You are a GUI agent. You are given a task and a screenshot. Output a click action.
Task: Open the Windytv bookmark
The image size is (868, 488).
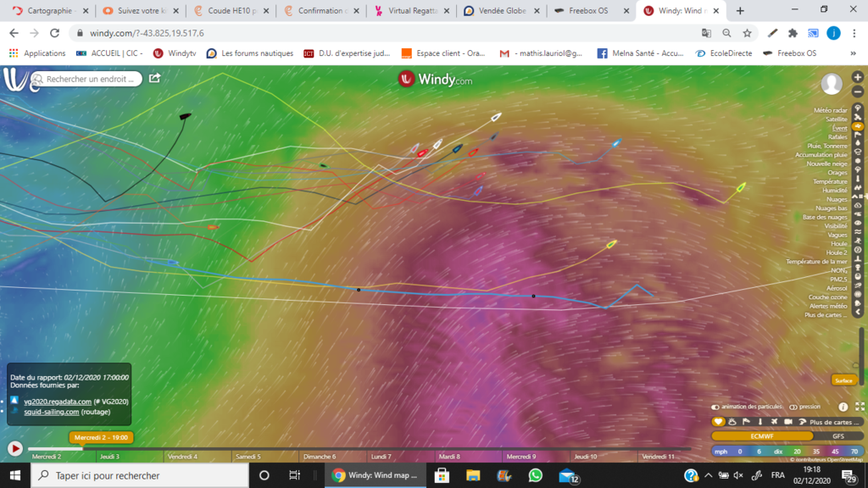click(175, 53)
